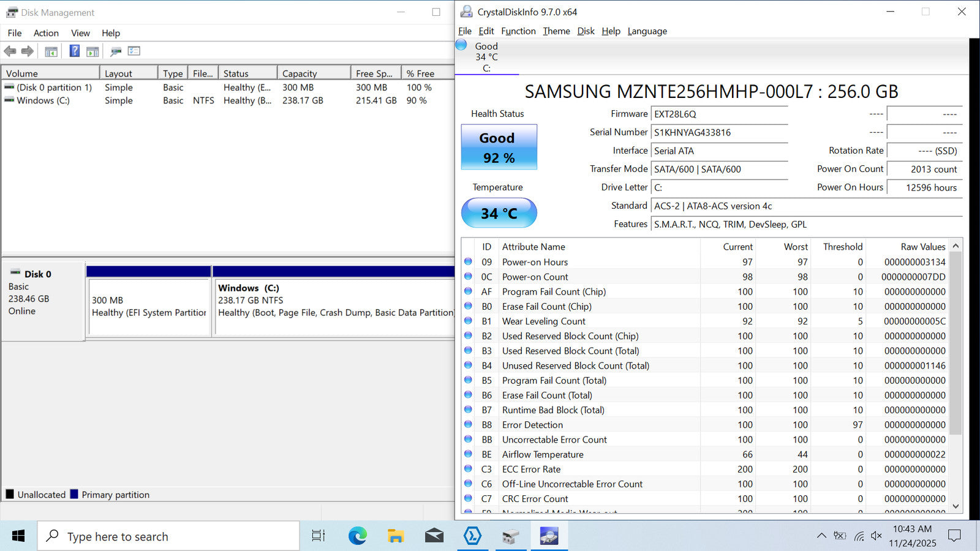Open Microsoft Edge from the taskbar
The height and width of the screenshot is (551, 980).
[x=357, y=536]
